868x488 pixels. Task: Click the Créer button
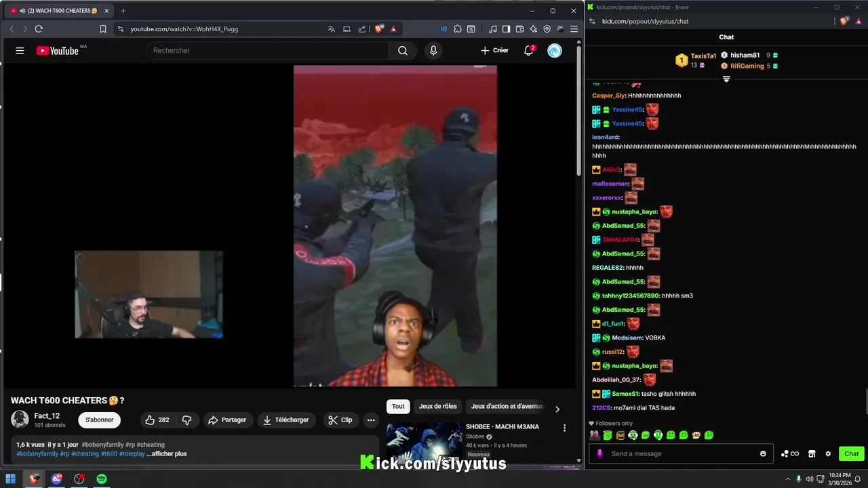pyautogui.click(x=494, y=51)
